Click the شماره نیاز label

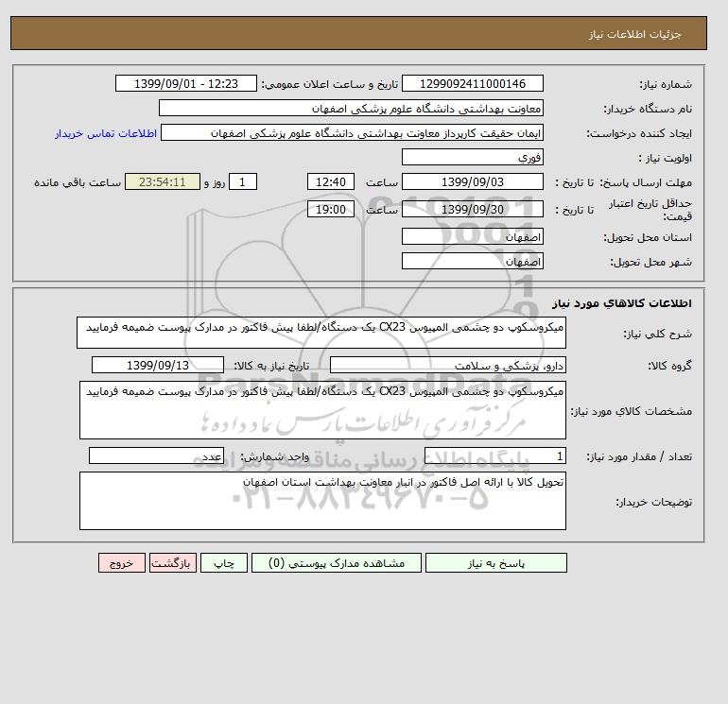click(666, 84)
